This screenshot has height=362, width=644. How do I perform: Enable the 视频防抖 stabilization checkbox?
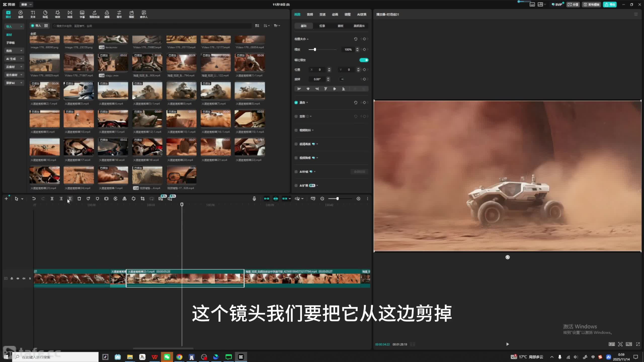pos(296,130)
